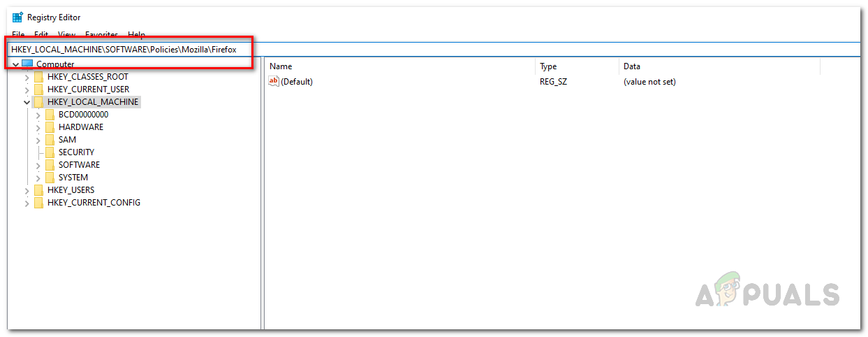Select the HKEY_CURRENT_CONFIG label
This screenshot has width=868, height=337.
point(94,203)
